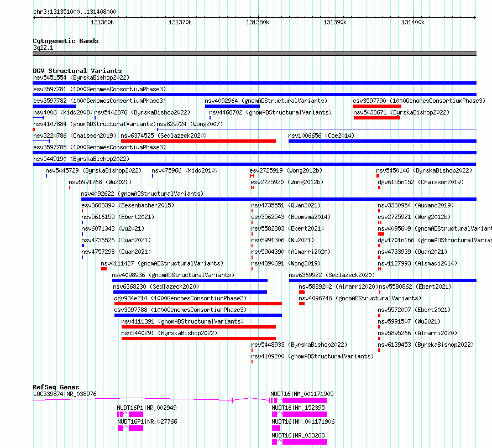Open the nsv6071343 (Wu2021) label

click(113, 228)
